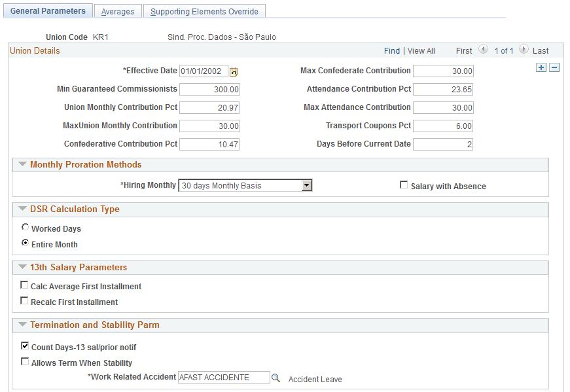Click the Last navigation link
Image resolution: width=570 pixels, height=392 pixels.
(x=541, y=51)
